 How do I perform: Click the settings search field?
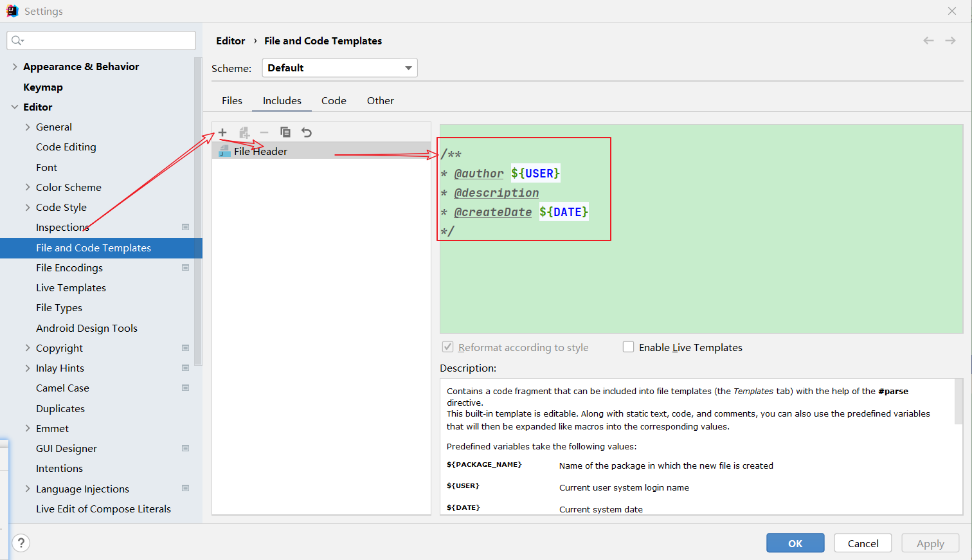tap(101, 41)
